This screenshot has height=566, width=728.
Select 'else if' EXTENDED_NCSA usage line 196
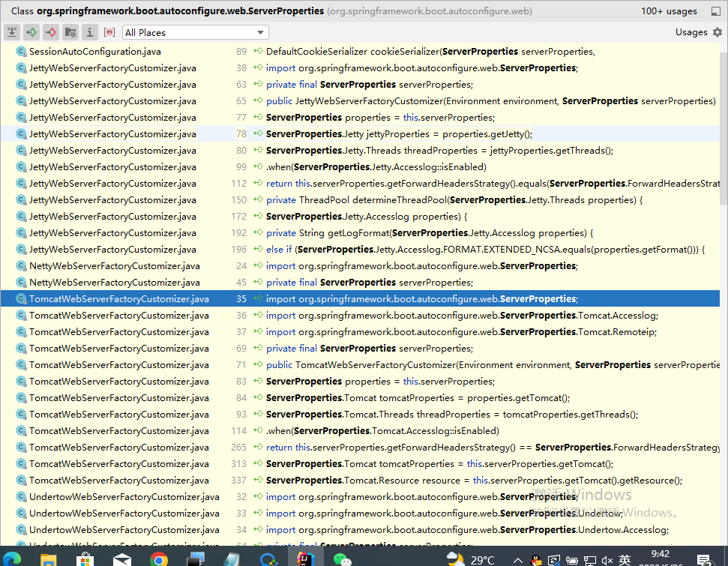click(486, 250)
